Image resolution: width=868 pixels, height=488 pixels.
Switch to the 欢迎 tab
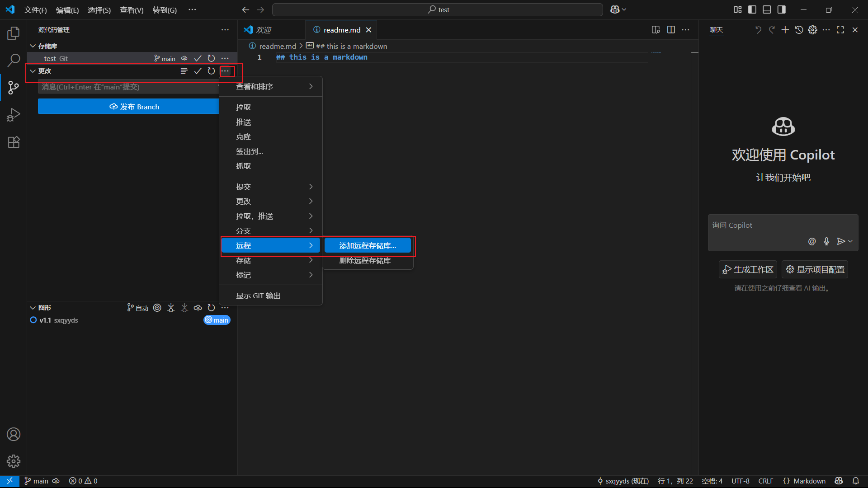pyautogui.click(x=264, y=30)
